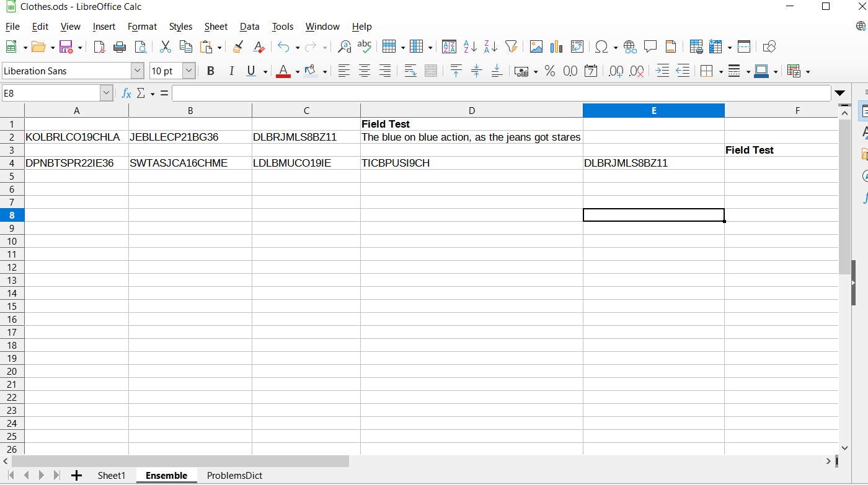Open the Name Box dropdown
This screenshot has width=868, height=485.
[x=106, y=94]
